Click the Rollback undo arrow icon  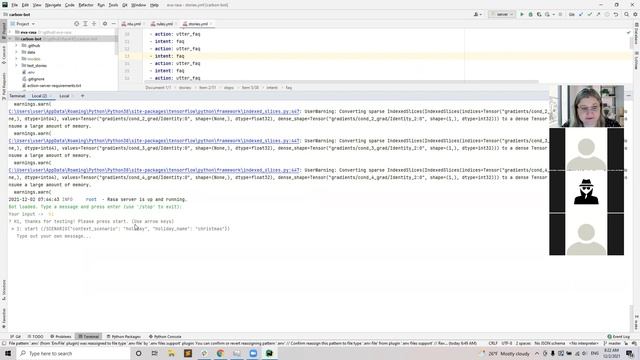tap(616, 14)
